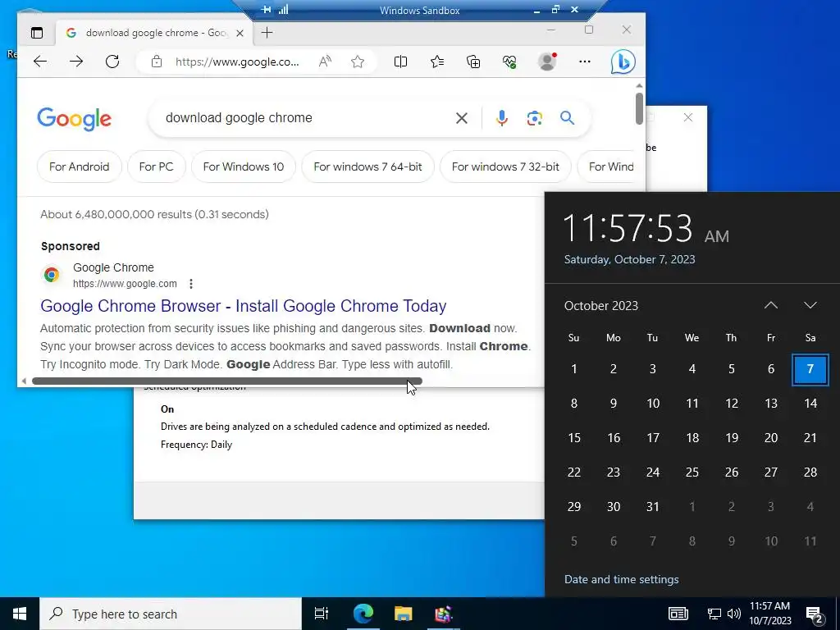Click horizontal scrollbar thumb in Edge

pos(226,381)
